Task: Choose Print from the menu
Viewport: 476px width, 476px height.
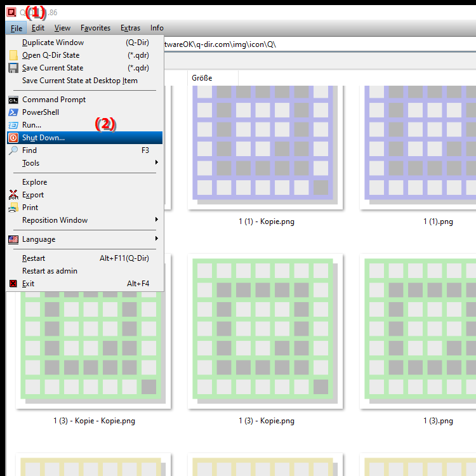Action: tap(84, 208)
